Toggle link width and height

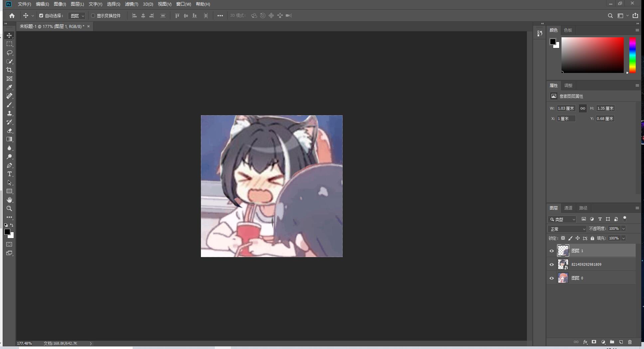[583, 108]
